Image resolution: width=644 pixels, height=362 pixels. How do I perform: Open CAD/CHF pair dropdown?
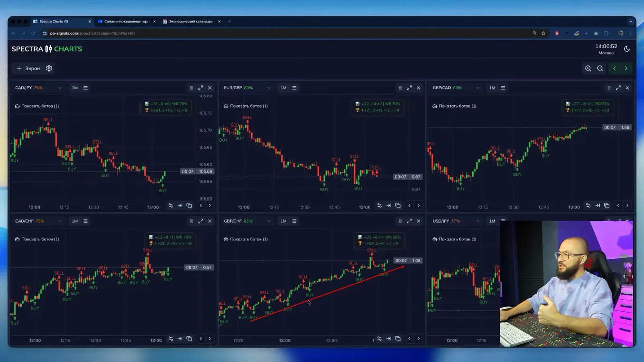[38, 221]
